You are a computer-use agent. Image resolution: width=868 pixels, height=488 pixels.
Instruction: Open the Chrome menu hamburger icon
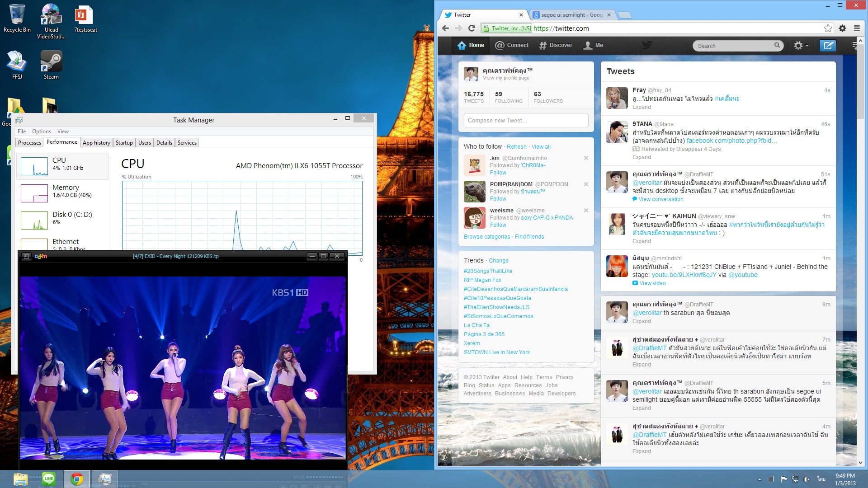[x=857, y=28]
